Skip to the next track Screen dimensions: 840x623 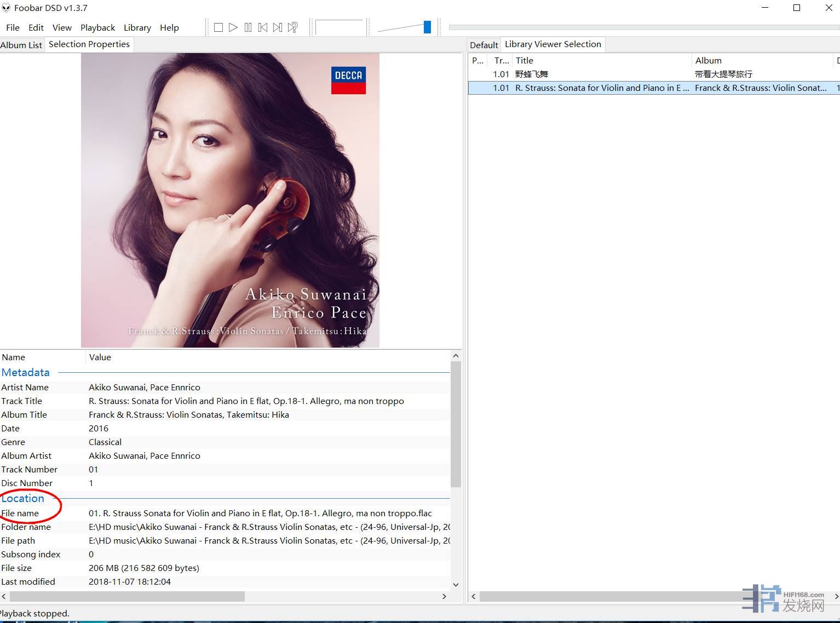278,27
